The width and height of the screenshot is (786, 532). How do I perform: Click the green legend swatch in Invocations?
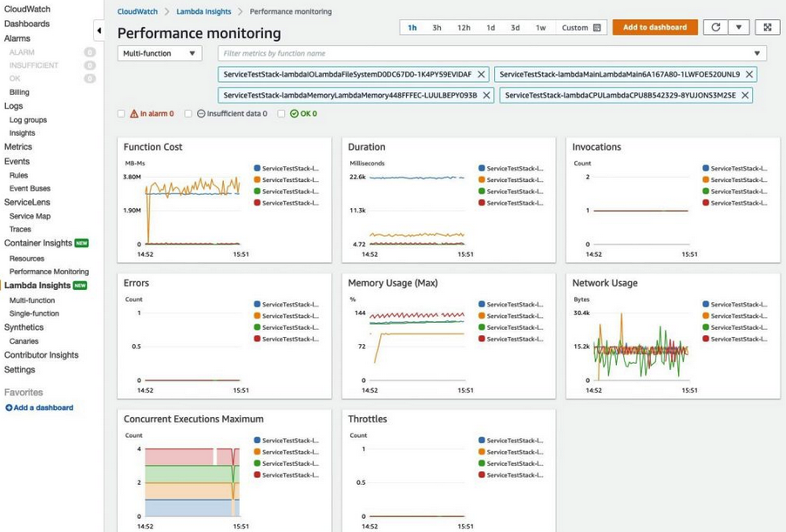click(x=706, y=192)
